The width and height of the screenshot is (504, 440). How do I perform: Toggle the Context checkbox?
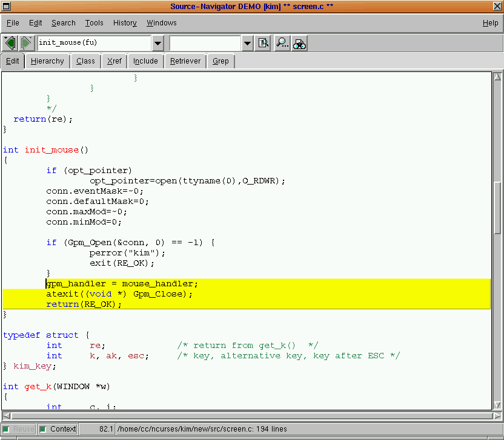[58, 429]
